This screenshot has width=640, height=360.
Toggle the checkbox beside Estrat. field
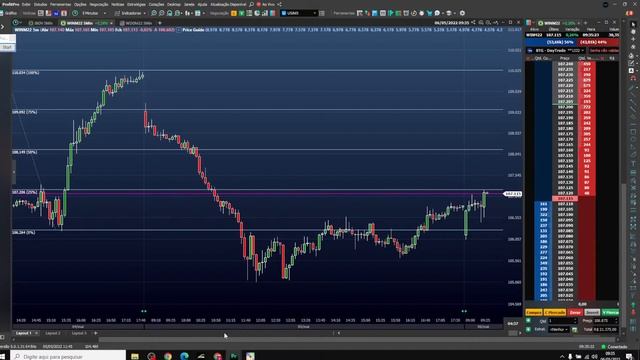coord(529,329)
